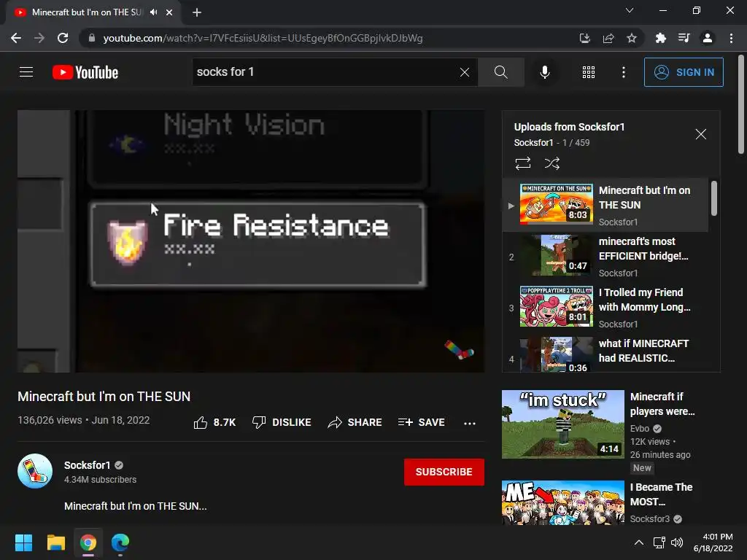
Task: Close the Uploads from Socksfor1 playlist panel
Action: tap(701, 134)
